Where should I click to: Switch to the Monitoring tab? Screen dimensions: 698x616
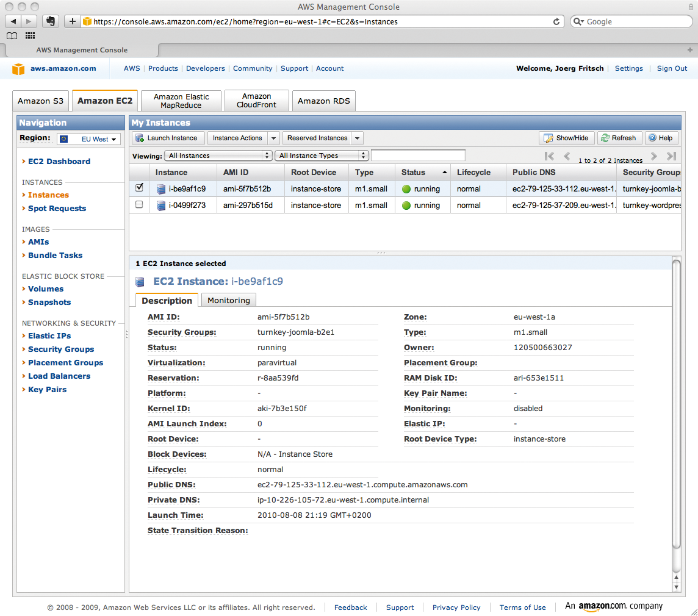coord(228,299)
